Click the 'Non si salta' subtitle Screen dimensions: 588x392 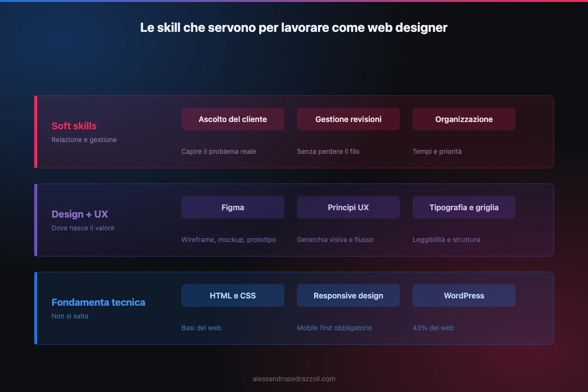tap(70, 316)
